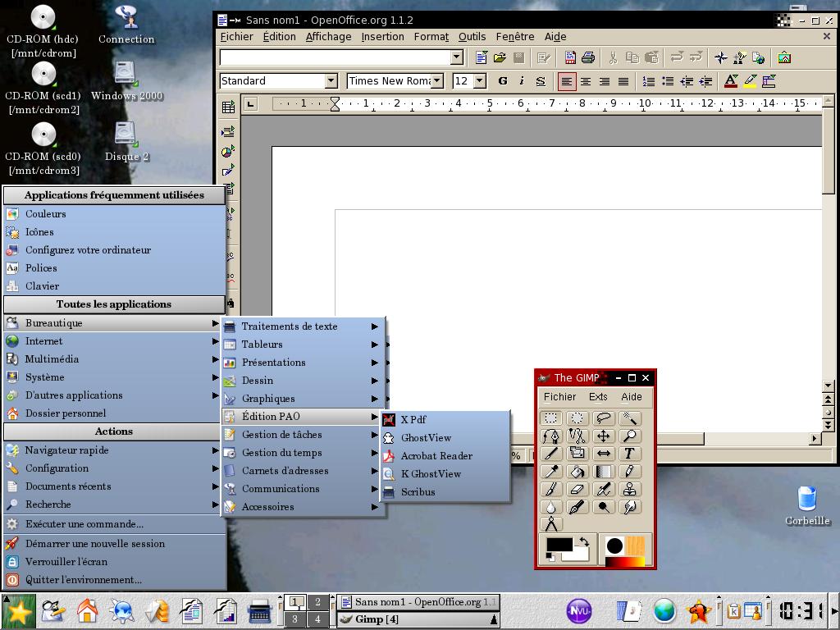Image resolution: width=840 pixels, height=630 pixels.
Task: Choose the Clone stamp tool in GIMP
Action: (x=629, y=489)
